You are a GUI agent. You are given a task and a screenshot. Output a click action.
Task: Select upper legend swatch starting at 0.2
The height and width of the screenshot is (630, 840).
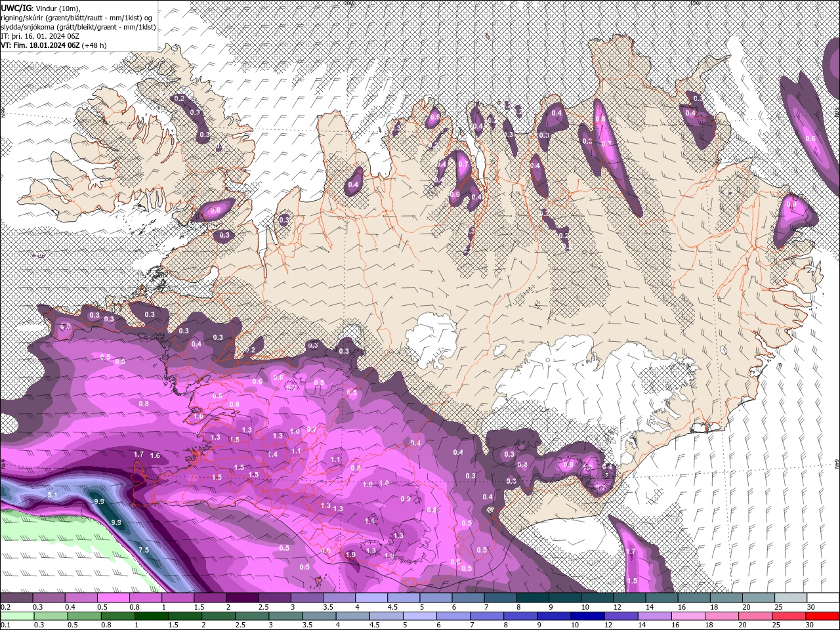(16, 598)
